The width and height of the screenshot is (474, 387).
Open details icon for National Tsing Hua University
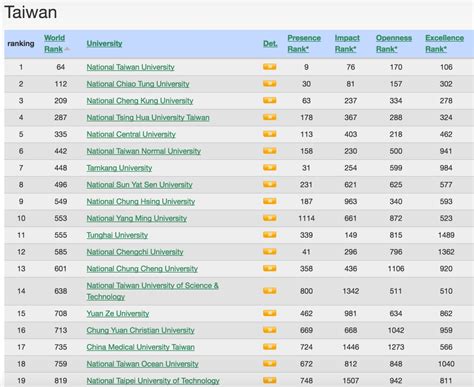click(x=270, y=117)
